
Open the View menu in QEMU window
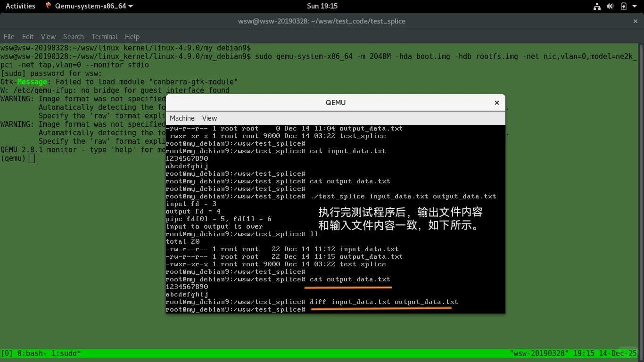click(209, 118)
